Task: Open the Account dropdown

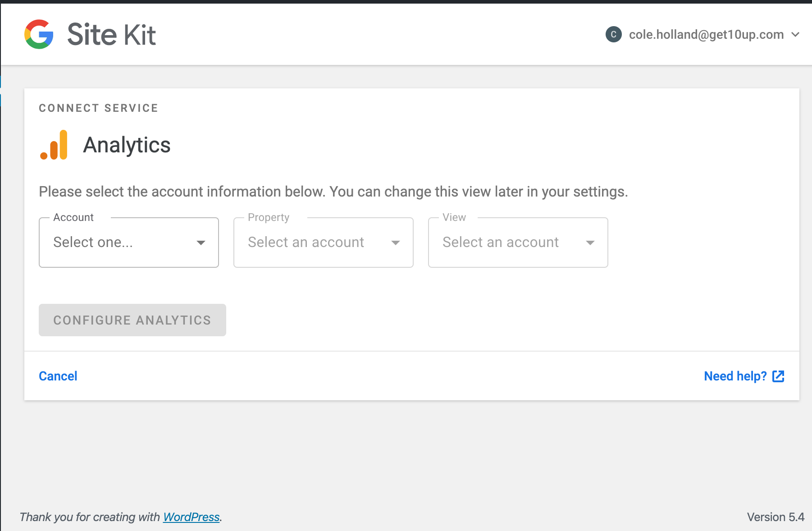Action: (129, 243)
